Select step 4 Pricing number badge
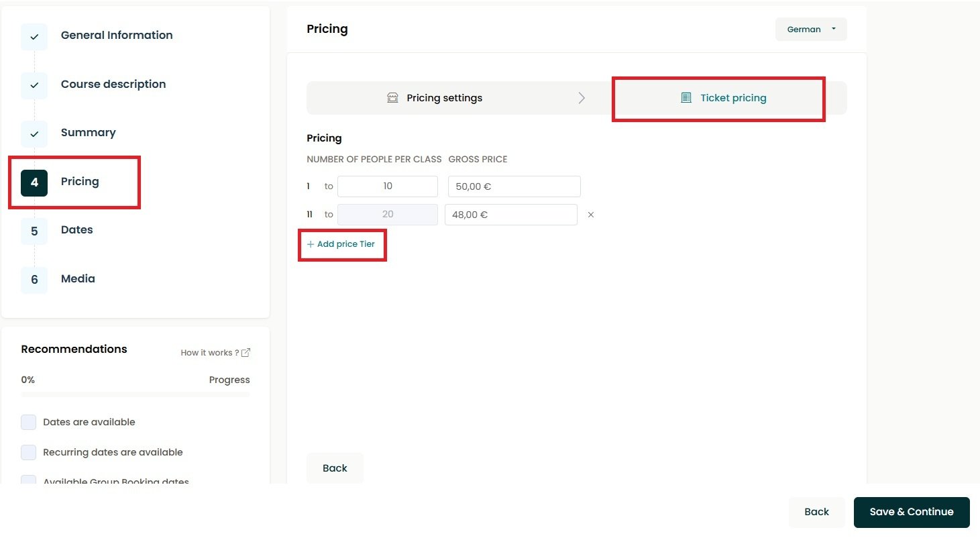Viewport: 980px width, 538px height. click(34, 182)
